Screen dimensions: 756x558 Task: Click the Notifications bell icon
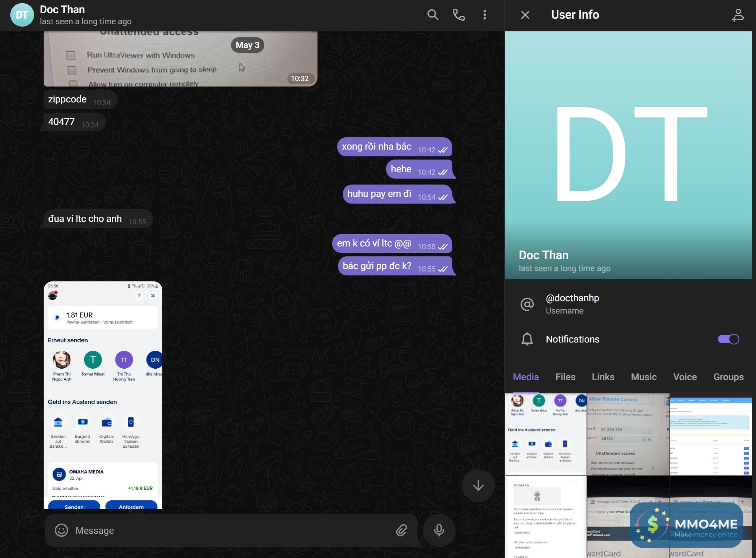527,339
